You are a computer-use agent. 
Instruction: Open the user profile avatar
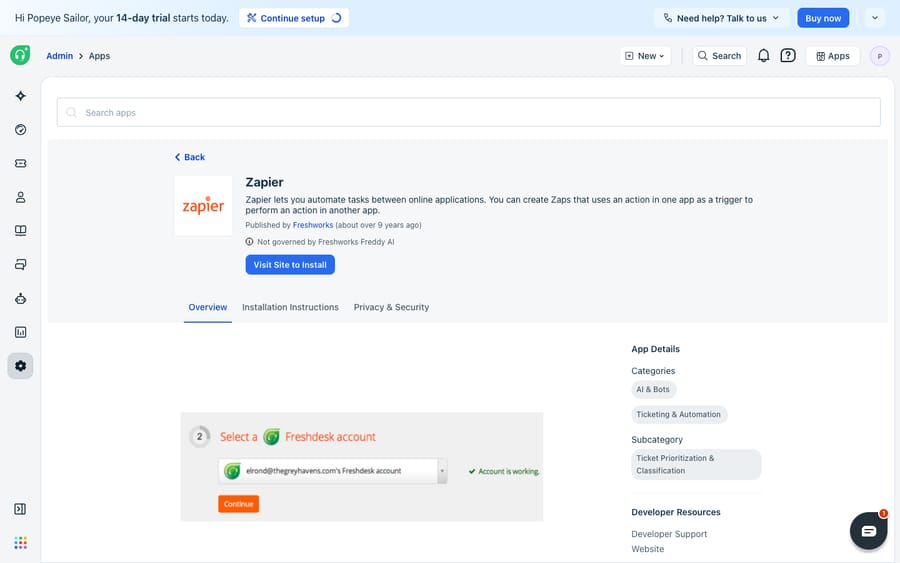(879, 56)
